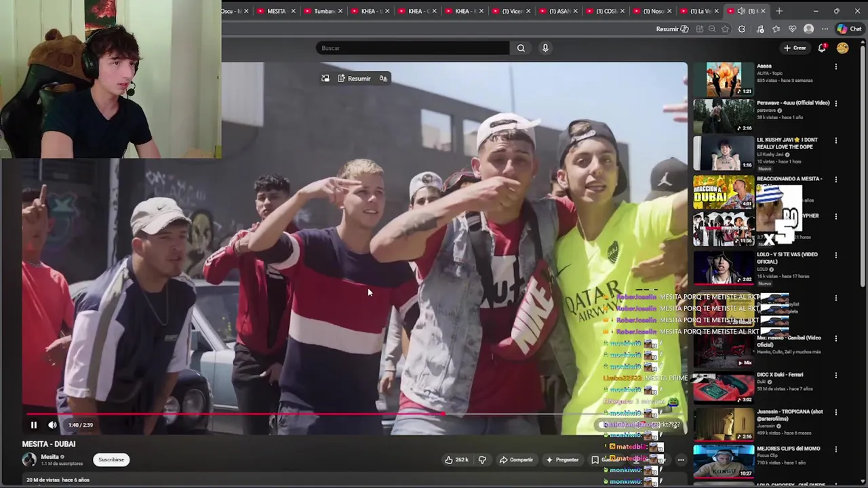The height and width of the screenshot is (488, 868).
Task: Open Mix: Hawko - Canibal playlist
Action: click(x=723, y=350)
